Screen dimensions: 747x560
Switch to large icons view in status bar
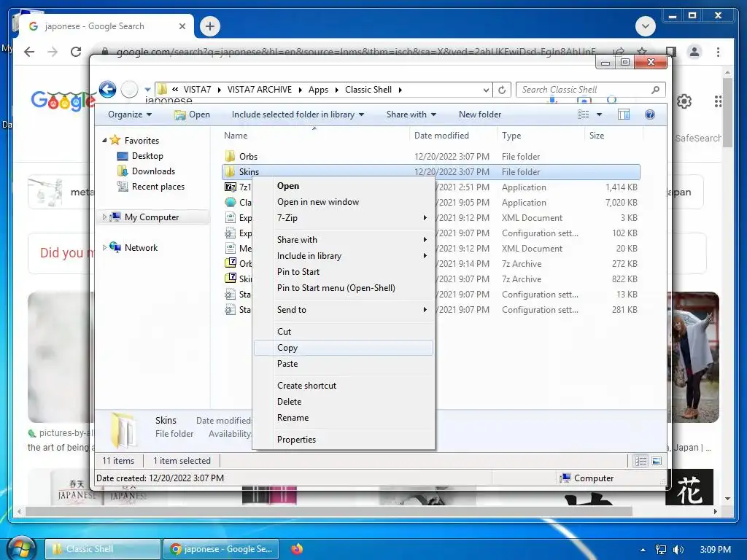coord(657,461)
